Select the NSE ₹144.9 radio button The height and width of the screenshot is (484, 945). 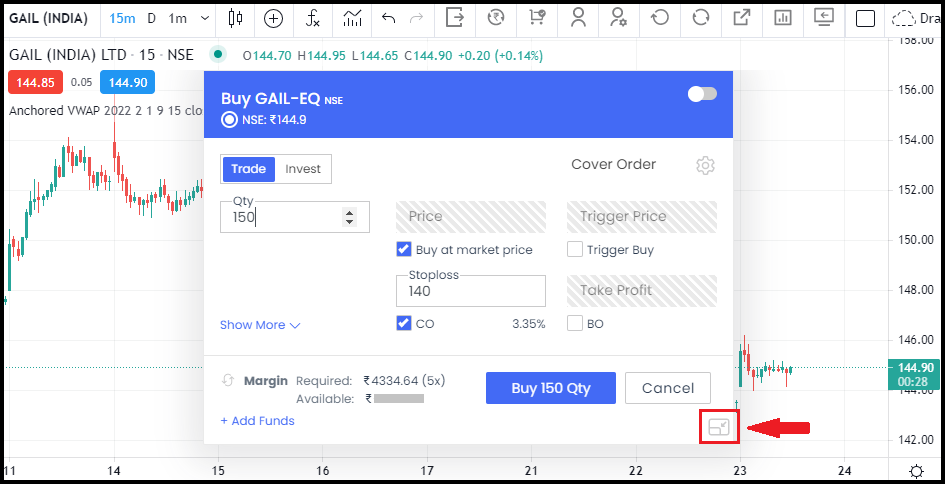tap(229, 119)
